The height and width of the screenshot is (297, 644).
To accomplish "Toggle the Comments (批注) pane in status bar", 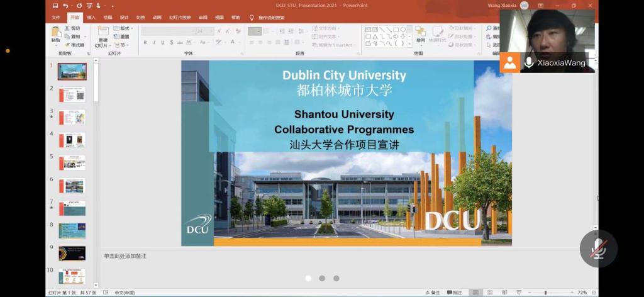I will pyautogui.click(x=454, y=293).
